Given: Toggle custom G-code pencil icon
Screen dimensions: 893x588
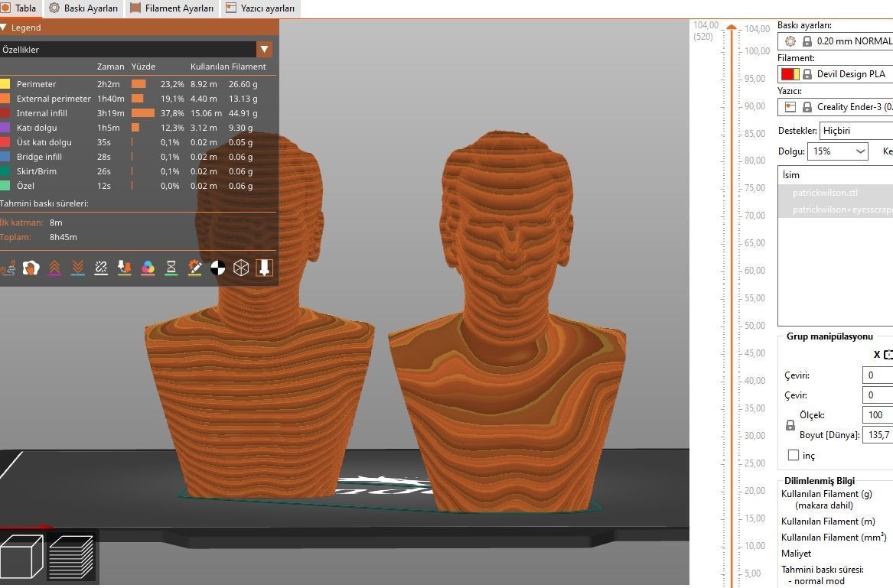Looking at the screenshot, I should tap(194, 268).
